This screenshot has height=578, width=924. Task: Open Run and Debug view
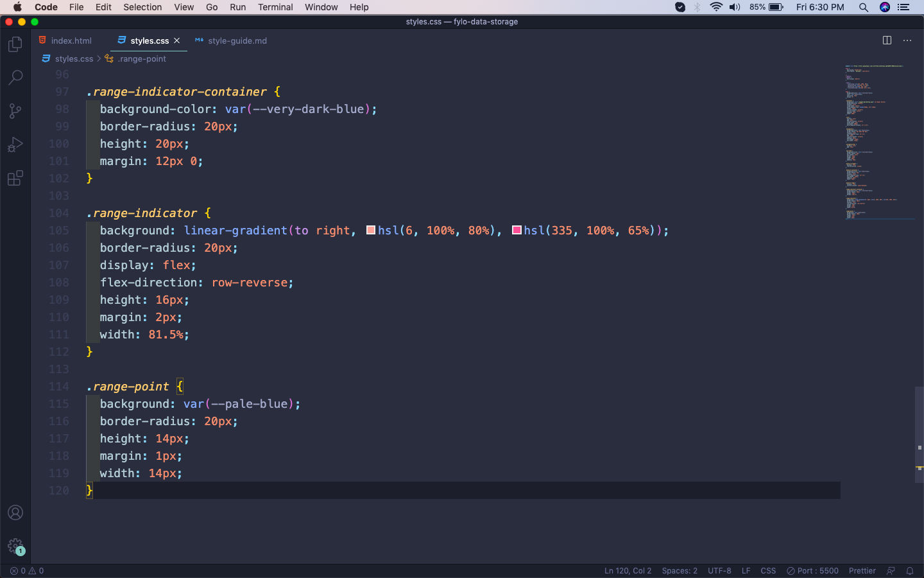[x=15, y=144]
